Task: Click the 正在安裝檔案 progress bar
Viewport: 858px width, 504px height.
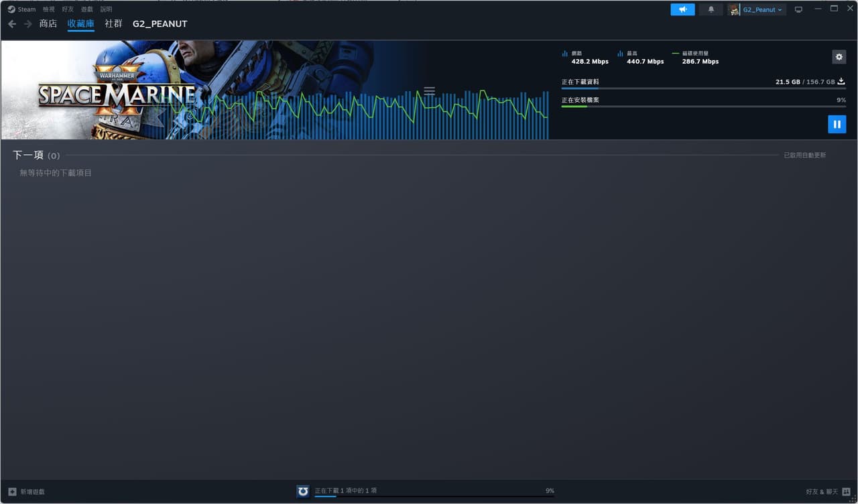Action: [x=704, y=107]
